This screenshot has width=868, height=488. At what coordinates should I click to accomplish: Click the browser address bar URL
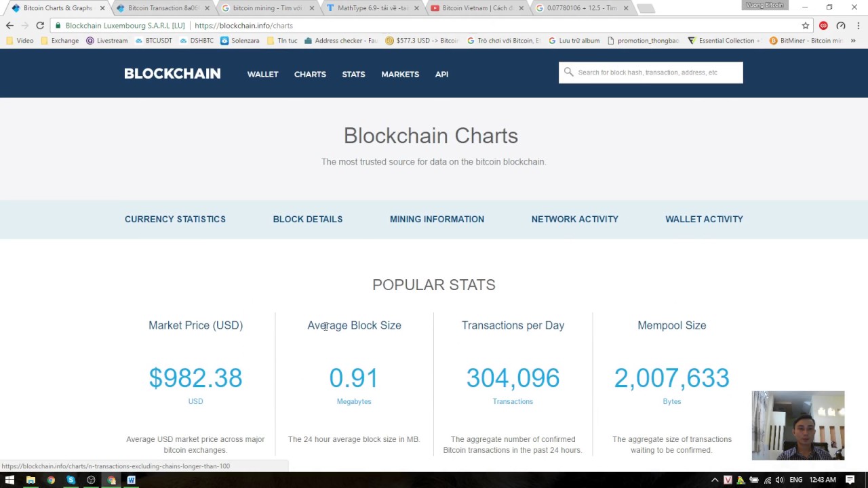click(244, 26)
